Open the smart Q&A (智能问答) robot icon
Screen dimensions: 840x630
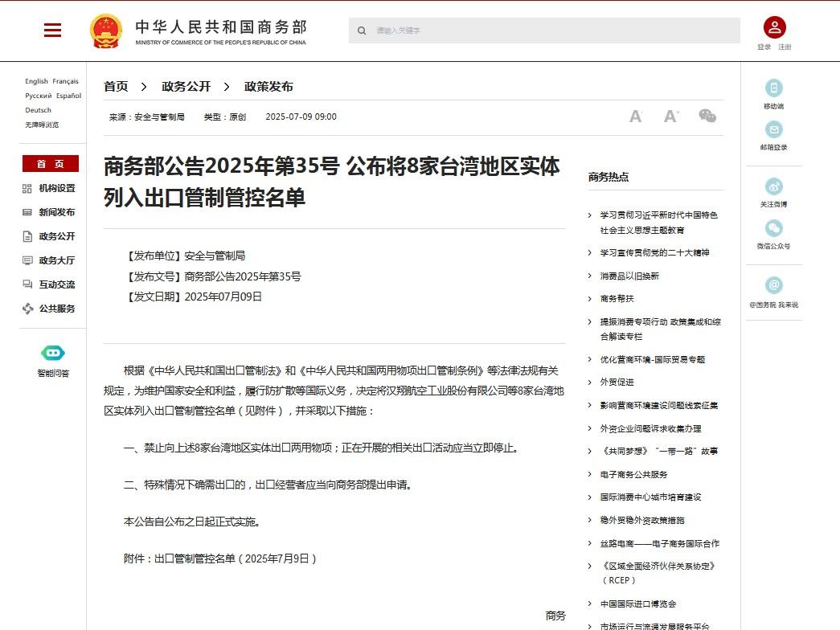53,353
